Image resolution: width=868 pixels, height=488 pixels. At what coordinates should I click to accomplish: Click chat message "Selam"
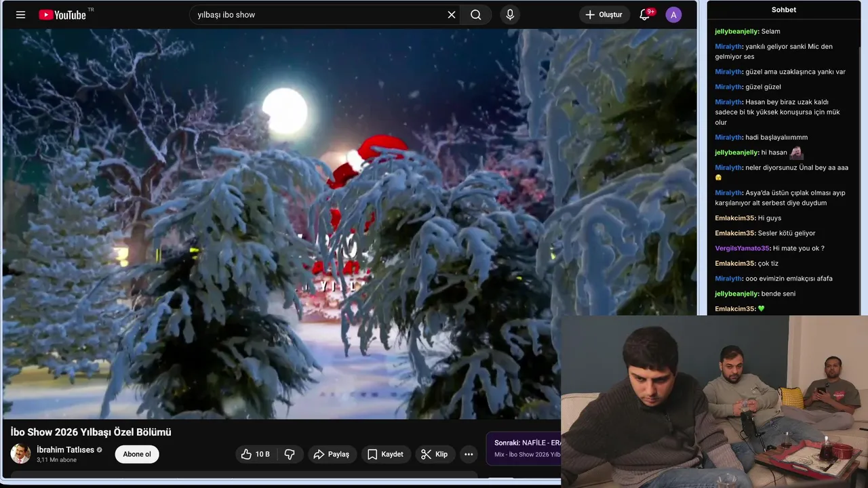[x=770, y=31]
